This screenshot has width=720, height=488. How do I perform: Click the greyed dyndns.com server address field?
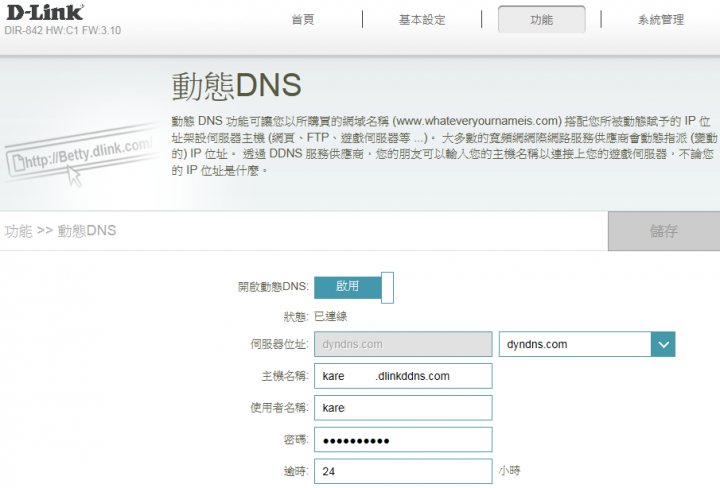(x=403, y=344)
